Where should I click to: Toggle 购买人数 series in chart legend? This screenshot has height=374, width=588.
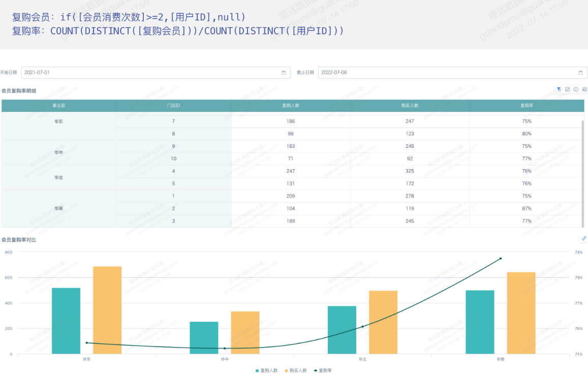coord(296,370)
